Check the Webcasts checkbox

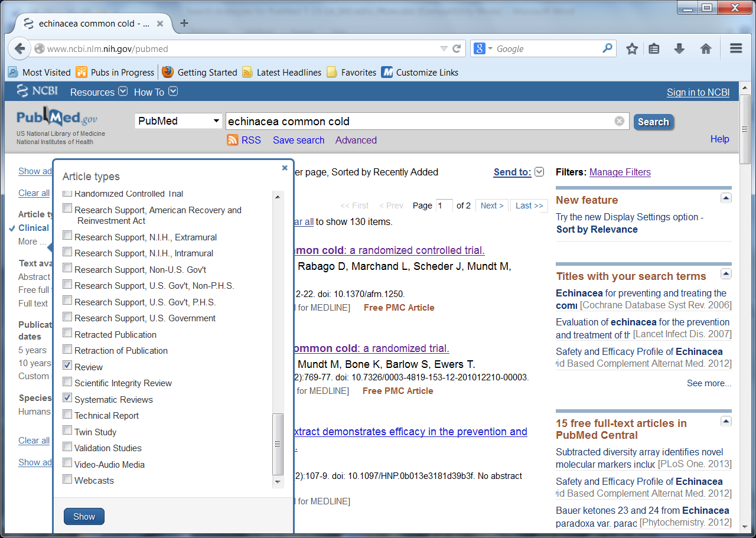68,480
